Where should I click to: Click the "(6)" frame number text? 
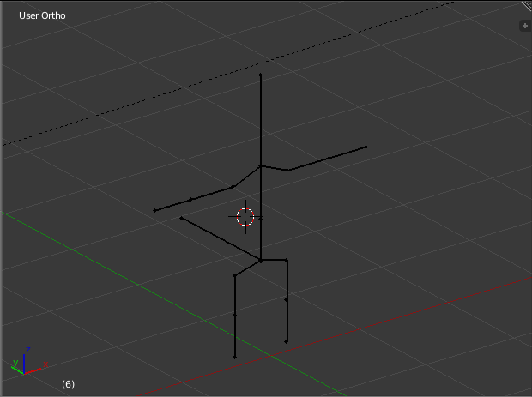pos(68,384)
